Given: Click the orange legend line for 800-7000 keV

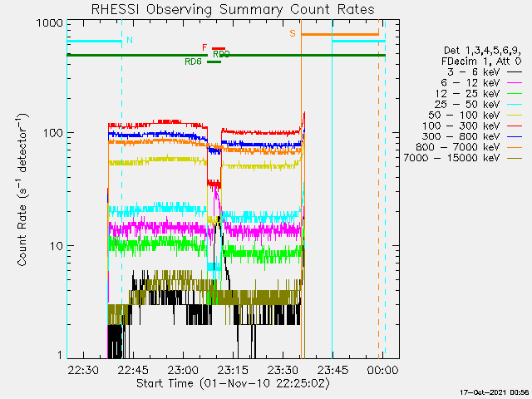Looking at the screenshot, I should [515, 148].
